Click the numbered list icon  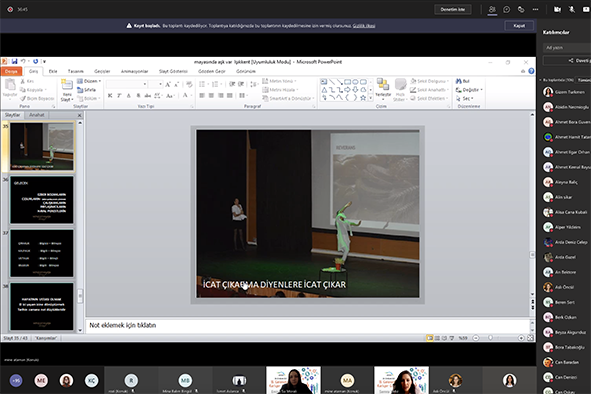(216, 84)
